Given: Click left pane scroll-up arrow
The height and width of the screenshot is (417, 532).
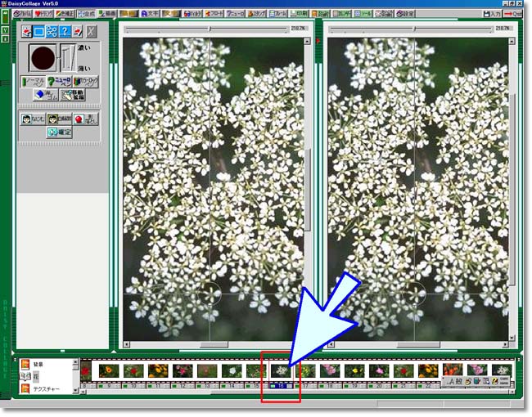Looking at the screenshot, I should (307, 42).
